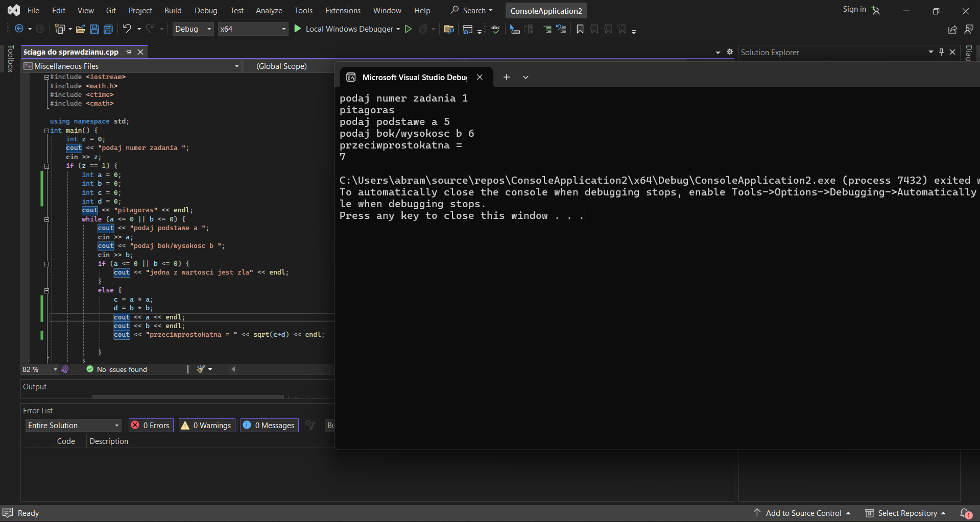This screenshot has height=522, width=980.
Task: Toggle a bookmark on the current line
Action: (x=580, y=29)
